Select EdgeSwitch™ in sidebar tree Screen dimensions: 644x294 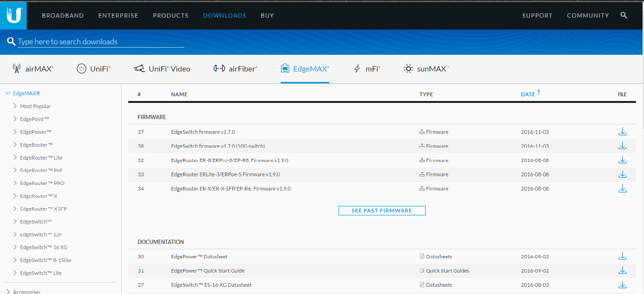[x=36, y=222]
